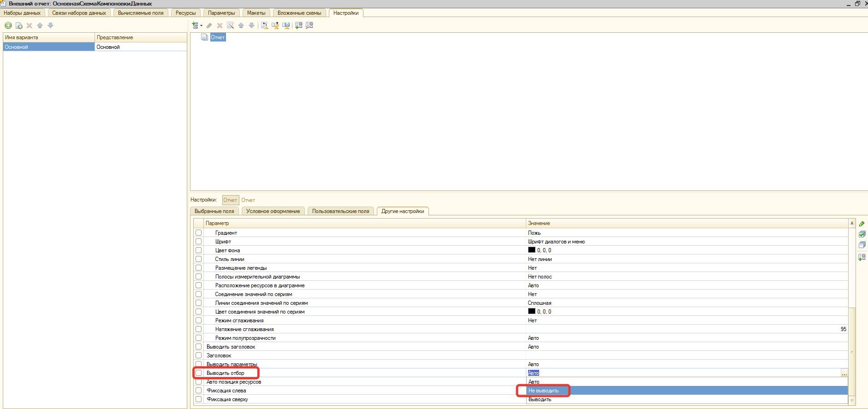868x409 pixels.
Task: Choose Не выводить from the dropdown list
Action: 543,391
